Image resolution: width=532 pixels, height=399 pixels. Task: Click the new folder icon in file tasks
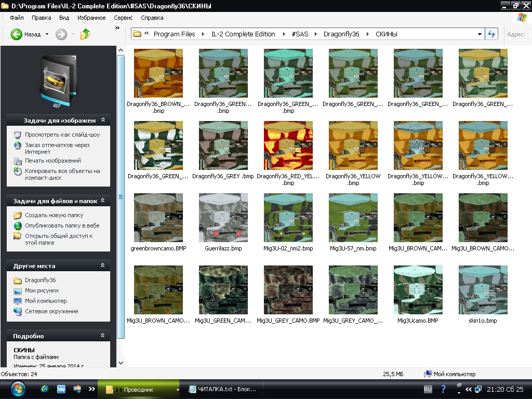point(18,216)
